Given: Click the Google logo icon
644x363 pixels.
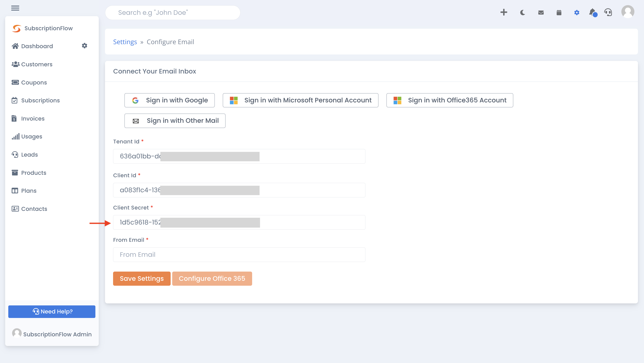Looking at the screenshot, I should tap(135, 100).
